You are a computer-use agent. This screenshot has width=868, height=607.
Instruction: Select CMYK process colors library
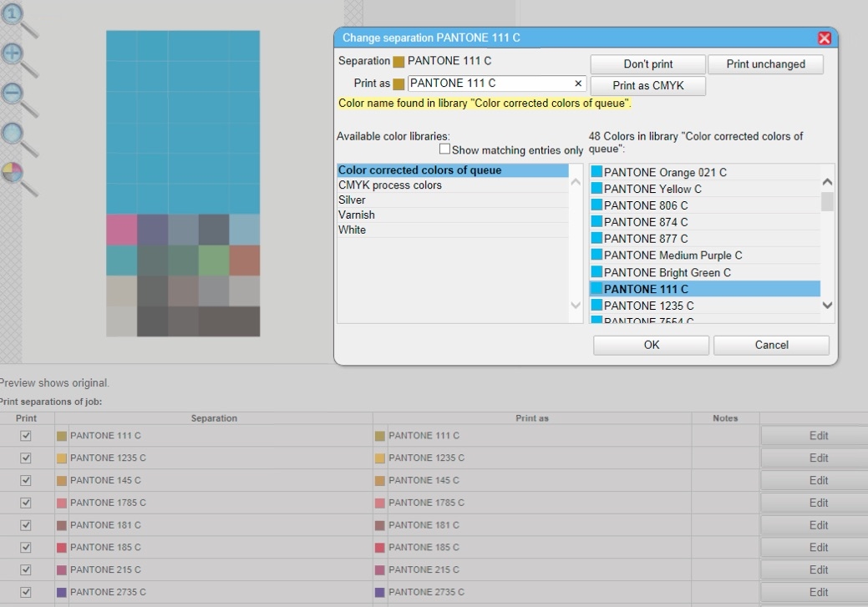453,185
